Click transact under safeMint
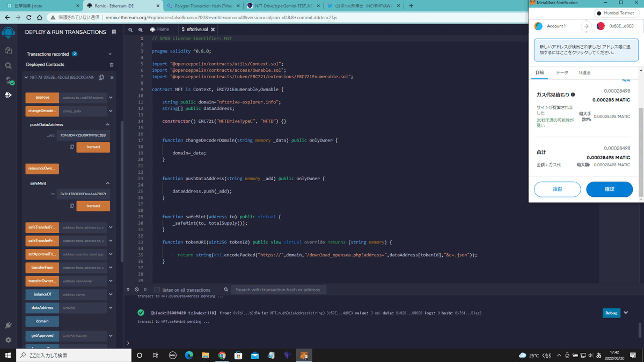The width and height of the screenshot is (644, 362). pos(93,206)
